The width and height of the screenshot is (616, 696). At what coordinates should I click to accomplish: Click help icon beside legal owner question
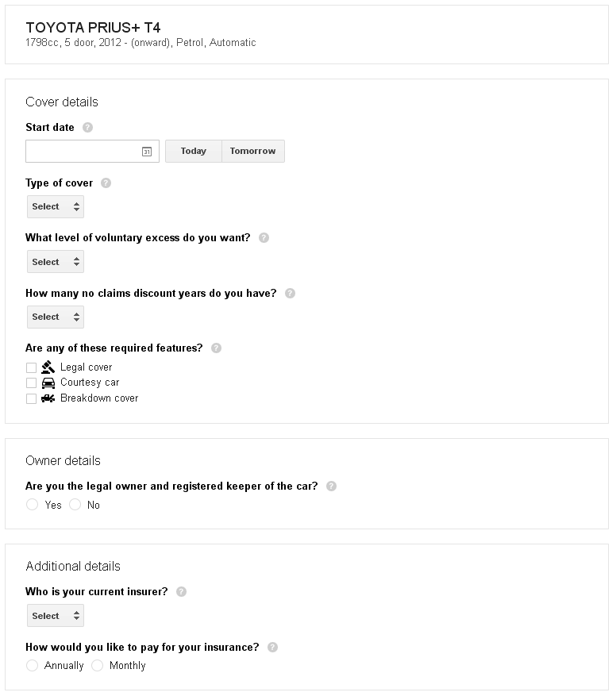tap(331, 486)
